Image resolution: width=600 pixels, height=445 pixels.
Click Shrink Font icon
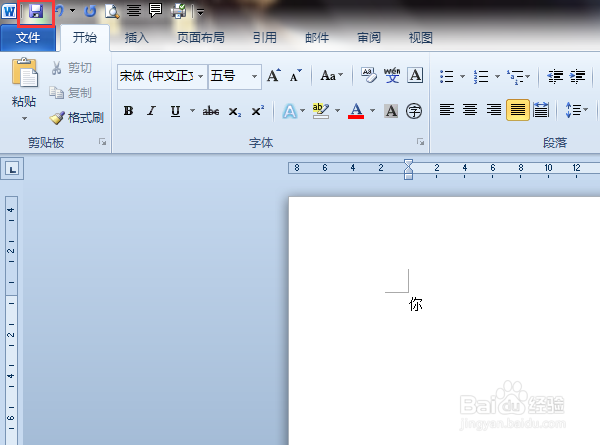(x=295, y=76)
